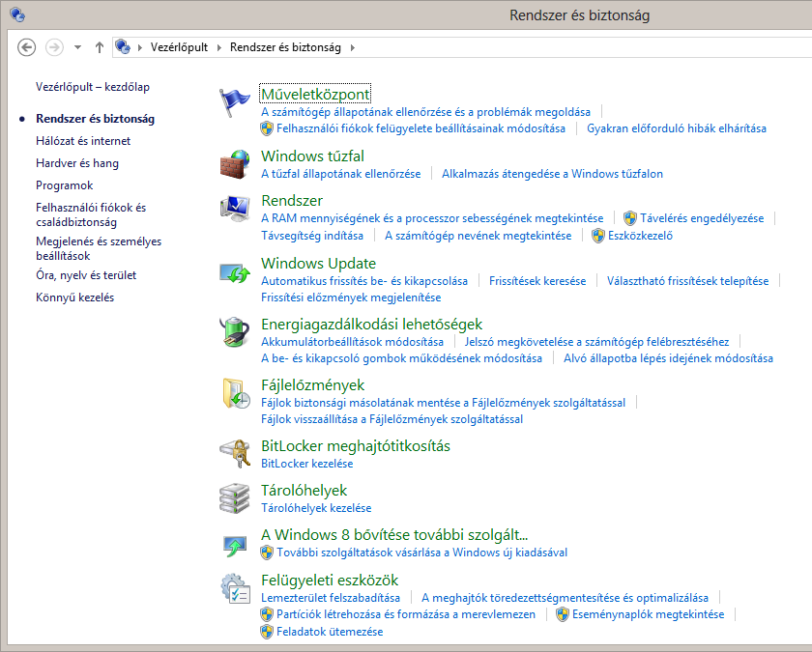This screenshot has width=812, height=652.
Task: Open BitLocker meghajtótitkosítás heading link
Action: tap(356, 445)
